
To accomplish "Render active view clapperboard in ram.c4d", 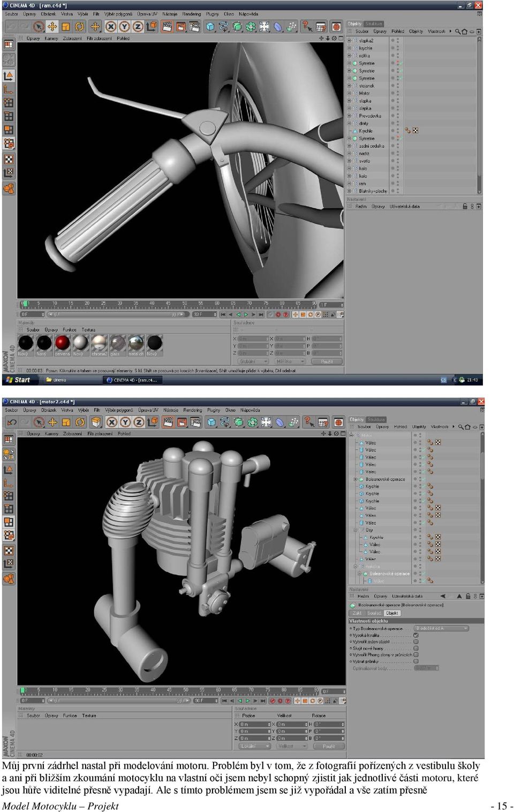I will [x=168, y=26].
